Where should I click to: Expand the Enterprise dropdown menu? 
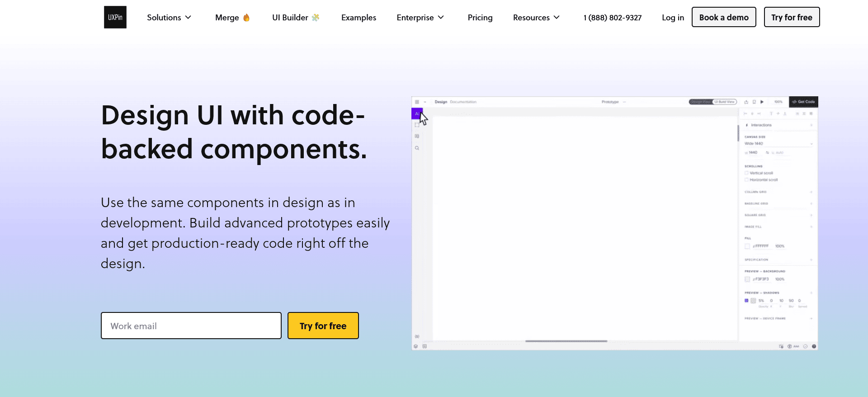click(420, 18)
